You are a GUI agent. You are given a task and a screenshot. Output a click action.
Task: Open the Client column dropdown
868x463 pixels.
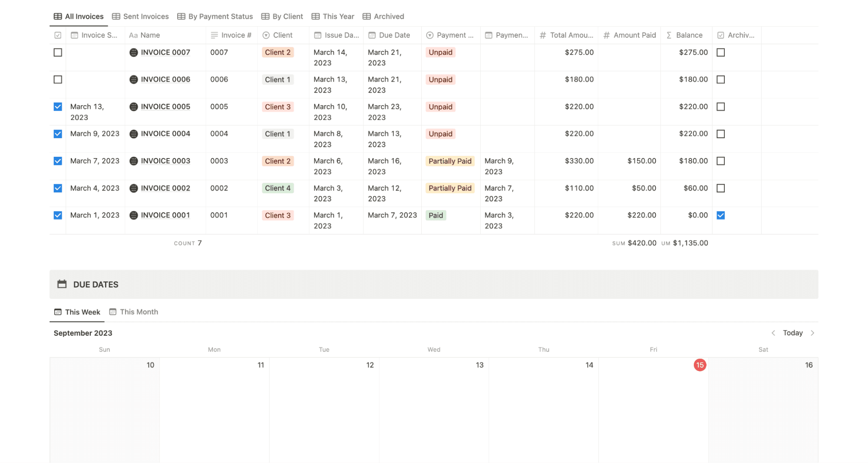tap(265, 35)
